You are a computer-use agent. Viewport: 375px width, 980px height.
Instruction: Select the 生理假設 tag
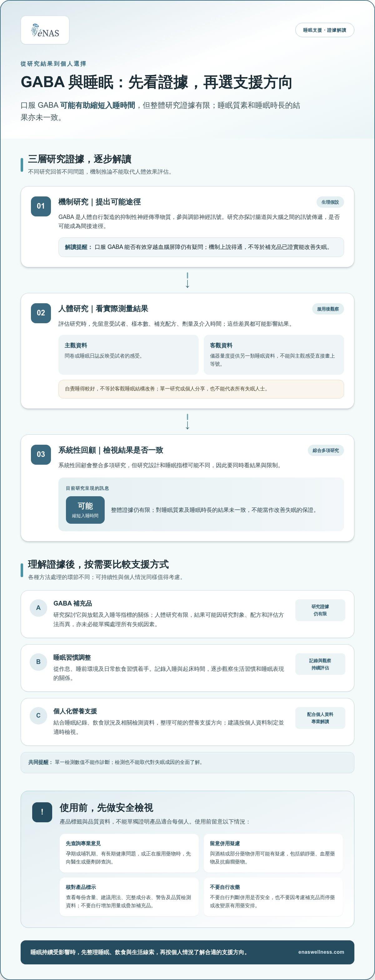(330, 202)
